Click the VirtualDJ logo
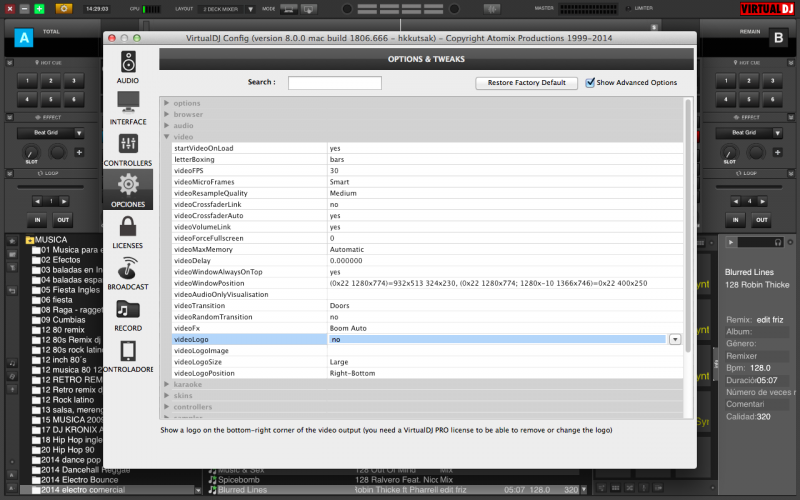Screen dimensions: 800x500 (x=767, y=9)
